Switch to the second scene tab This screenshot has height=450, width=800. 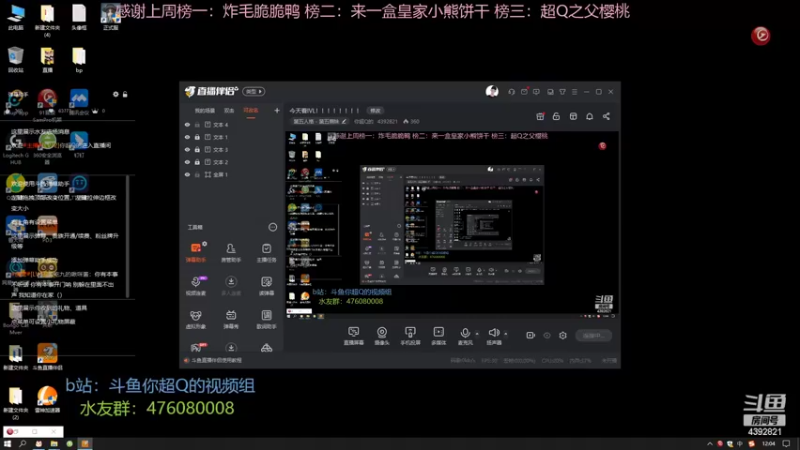(x=229, y=111)
